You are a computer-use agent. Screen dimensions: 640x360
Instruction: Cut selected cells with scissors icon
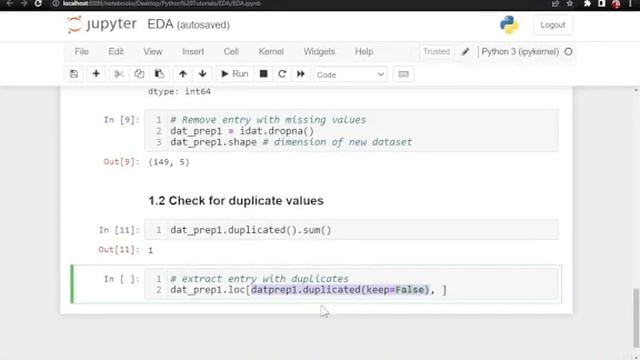click(x=119, y=74)
